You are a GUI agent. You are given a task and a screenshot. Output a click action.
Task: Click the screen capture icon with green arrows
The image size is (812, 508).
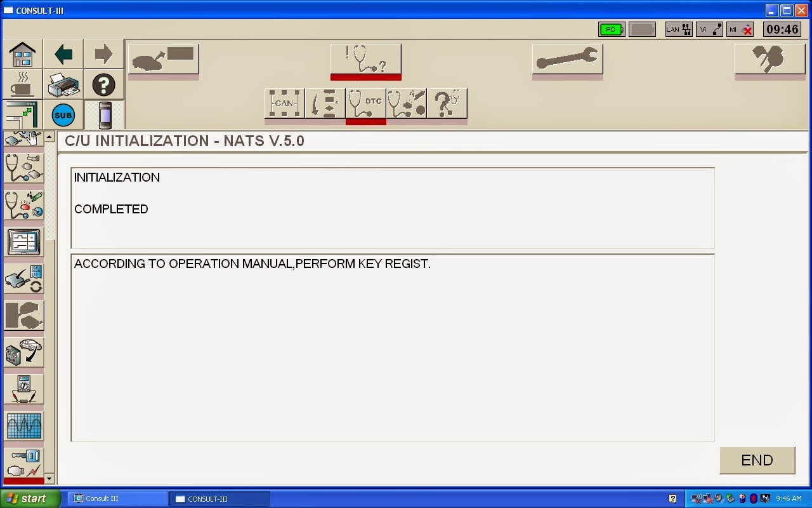pyautogui.click(x=22, y=115)
